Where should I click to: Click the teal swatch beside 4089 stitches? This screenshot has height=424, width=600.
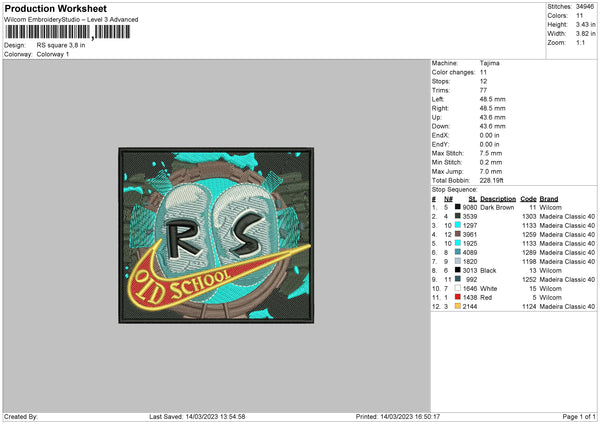pos(457,252)
